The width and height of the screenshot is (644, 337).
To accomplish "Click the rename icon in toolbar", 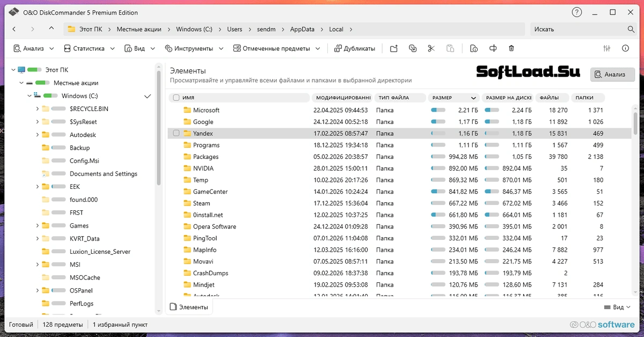I will coord(493,48).
